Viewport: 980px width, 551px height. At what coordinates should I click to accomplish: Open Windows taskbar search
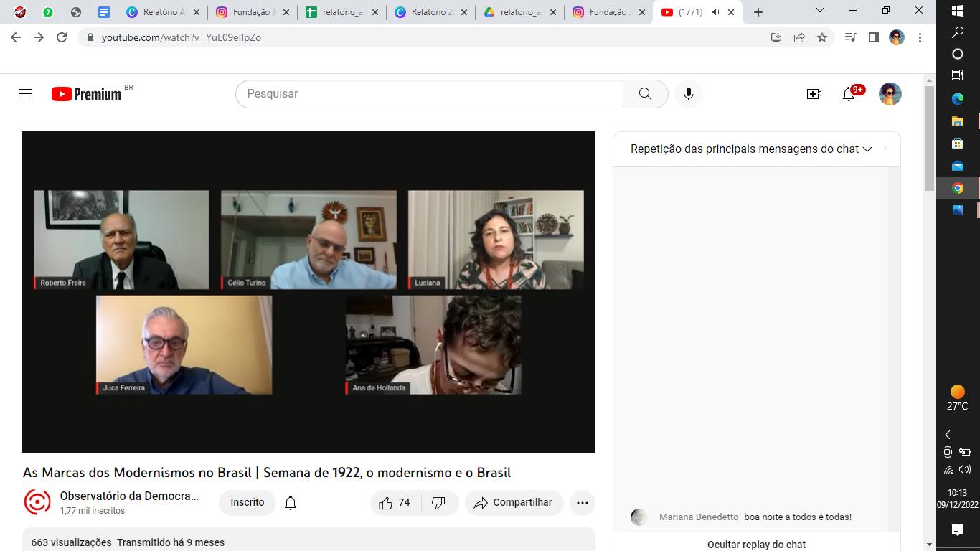[x=958, y=32]
